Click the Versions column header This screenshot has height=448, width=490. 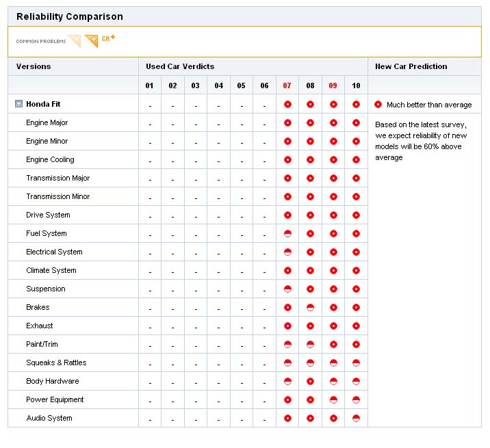pos(34,66)
